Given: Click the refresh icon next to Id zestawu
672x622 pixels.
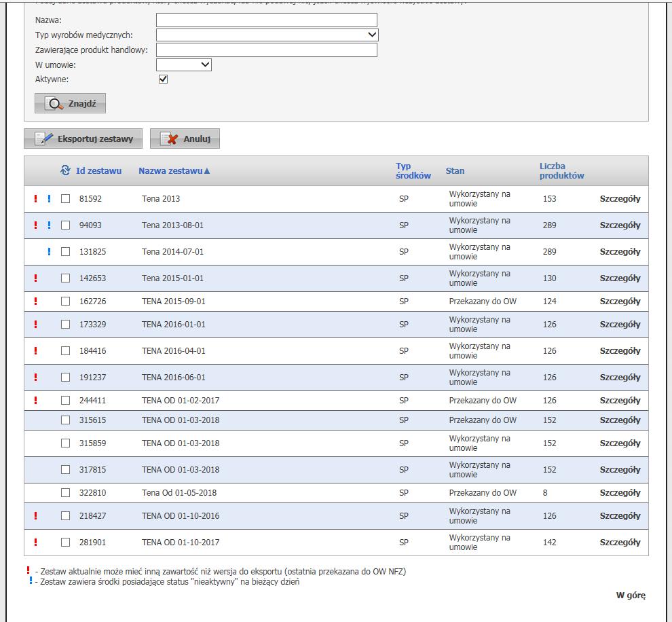Looking at the screenshot, I should click(x=65, y=170).
